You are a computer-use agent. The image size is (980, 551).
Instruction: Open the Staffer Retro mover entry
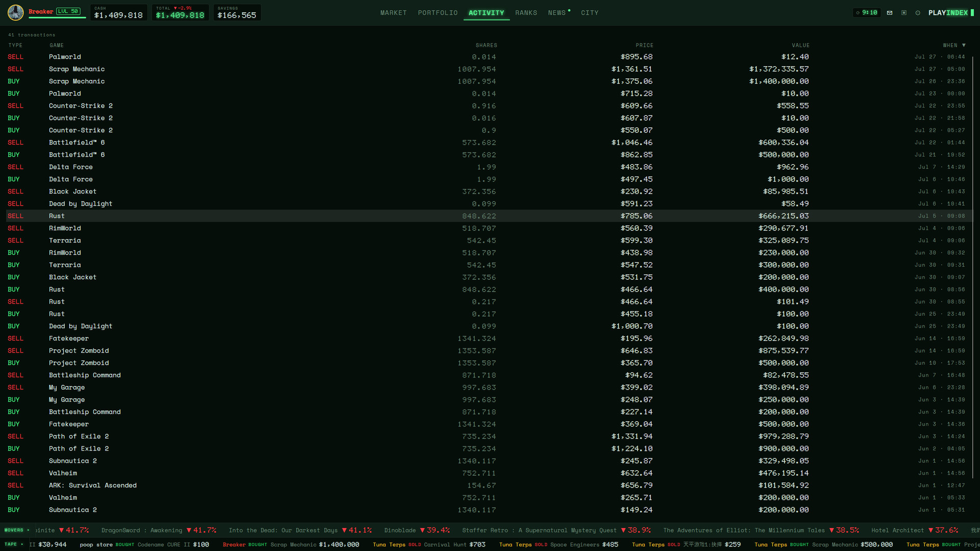click(556, 530)
